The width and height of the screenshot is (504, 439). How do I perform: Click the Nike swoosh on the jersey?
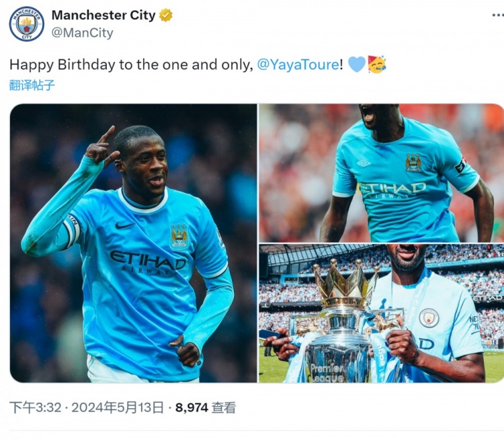(x=124, y=226)
